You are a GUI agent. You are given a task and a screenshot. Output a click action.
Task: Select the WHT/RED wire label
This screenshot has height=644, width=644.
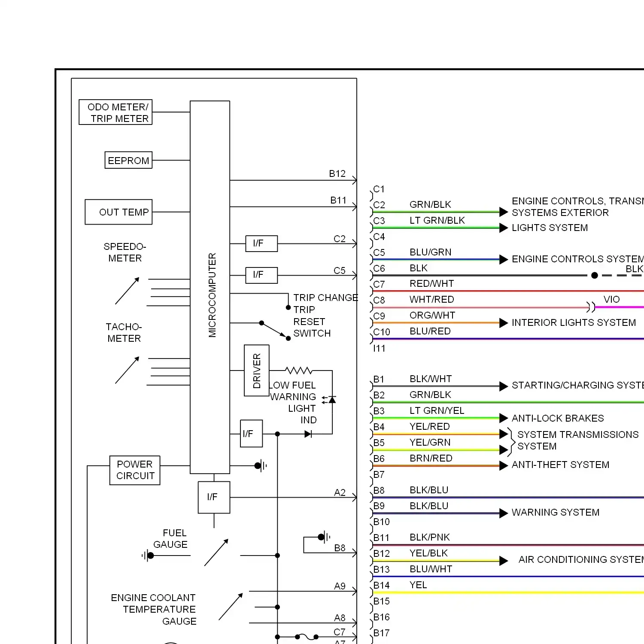(x=431, y=299)
